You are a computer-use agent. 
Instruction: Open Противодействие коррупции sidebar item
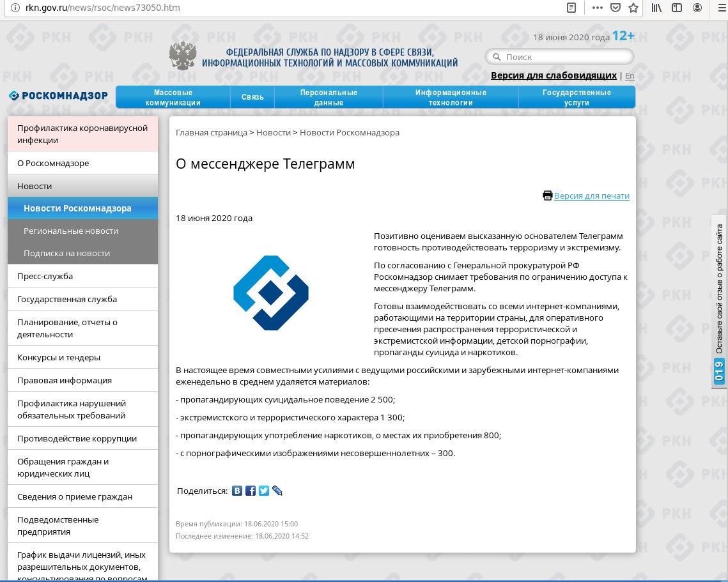(x=82, y=439)
